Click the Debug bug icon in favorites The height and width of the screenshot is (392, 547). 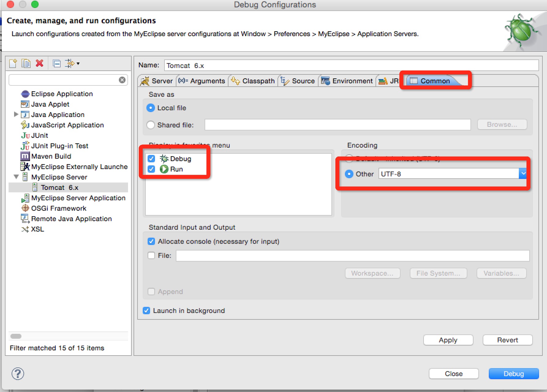pos(164,158)
